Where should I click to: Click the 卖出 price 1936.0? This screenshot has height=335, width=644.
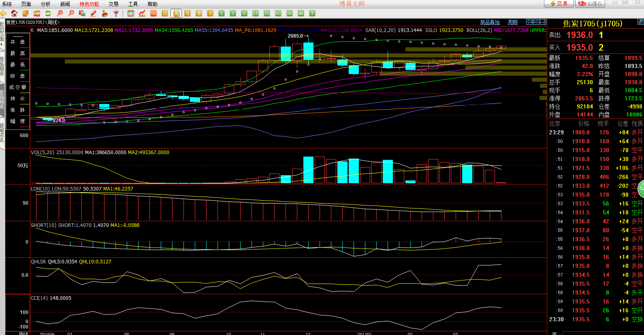(580, 35)
